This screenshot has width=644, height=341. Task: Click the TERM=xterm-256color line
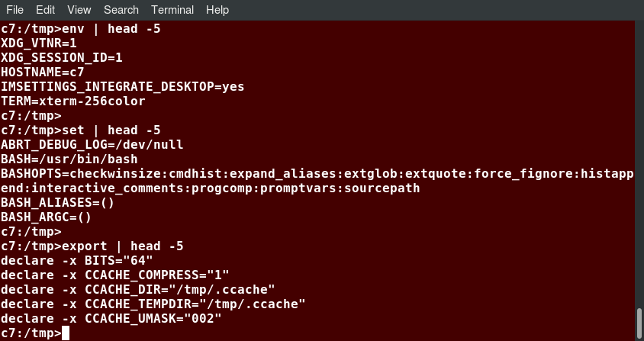pos(72,101)
